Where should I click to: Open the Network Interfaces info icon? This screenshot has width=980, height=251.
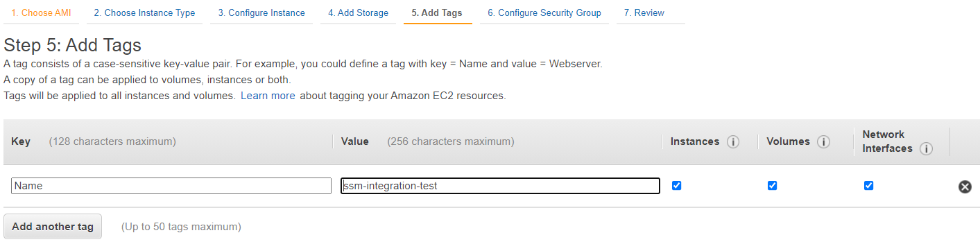pos(926,149)
